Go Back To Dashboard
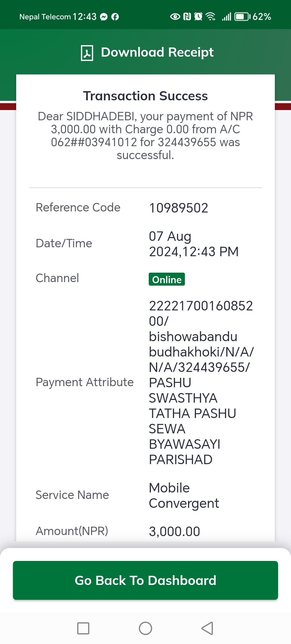The image size is (291, 644). click(x=145, y=580)
